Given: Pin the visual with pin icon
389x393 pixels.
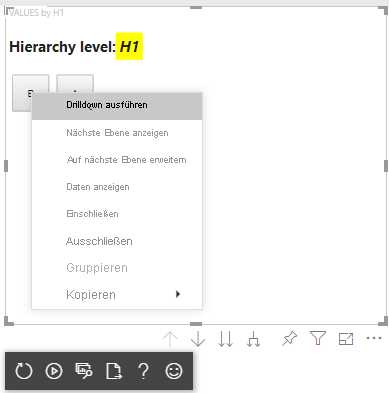Looking at the screenshot, I should 289,339.
